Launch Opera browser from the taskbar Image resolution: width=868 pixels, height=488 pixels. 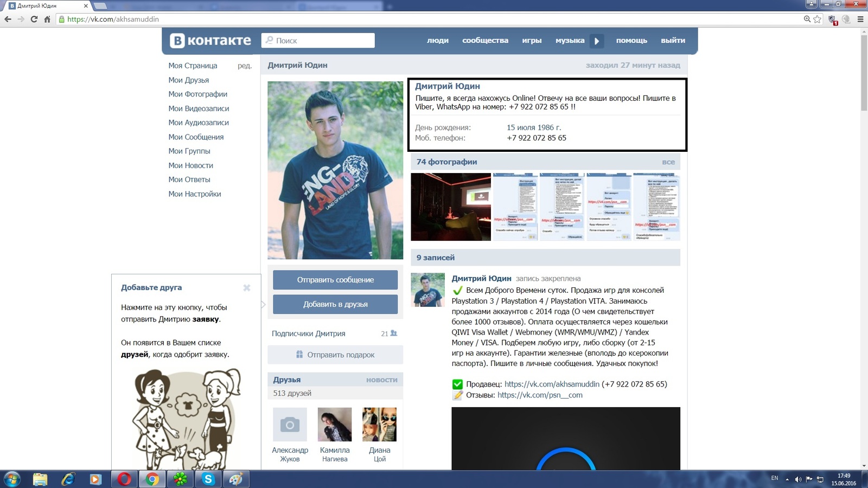point(124,479)
